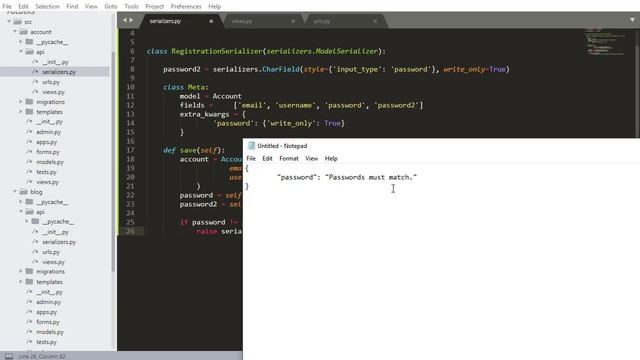Open the Project menu
The width and height of the screenshot is (640, 360).
(155, 6)
